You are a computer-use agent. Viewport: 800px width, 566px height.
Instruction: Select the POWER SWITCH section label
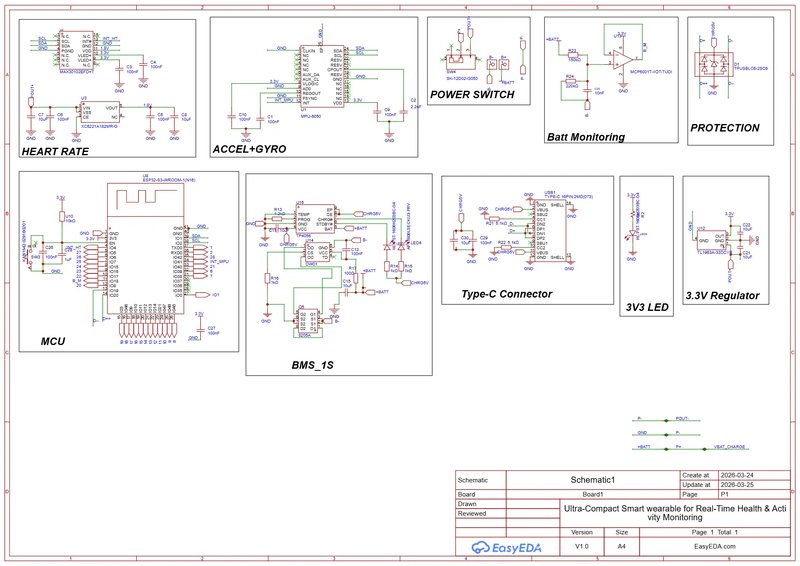tap(472, 94)
